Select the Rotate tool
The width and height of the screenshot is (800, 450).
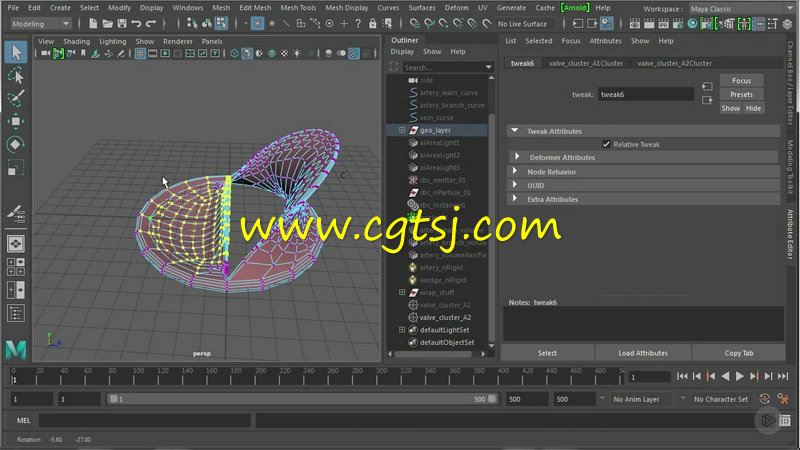16,144
